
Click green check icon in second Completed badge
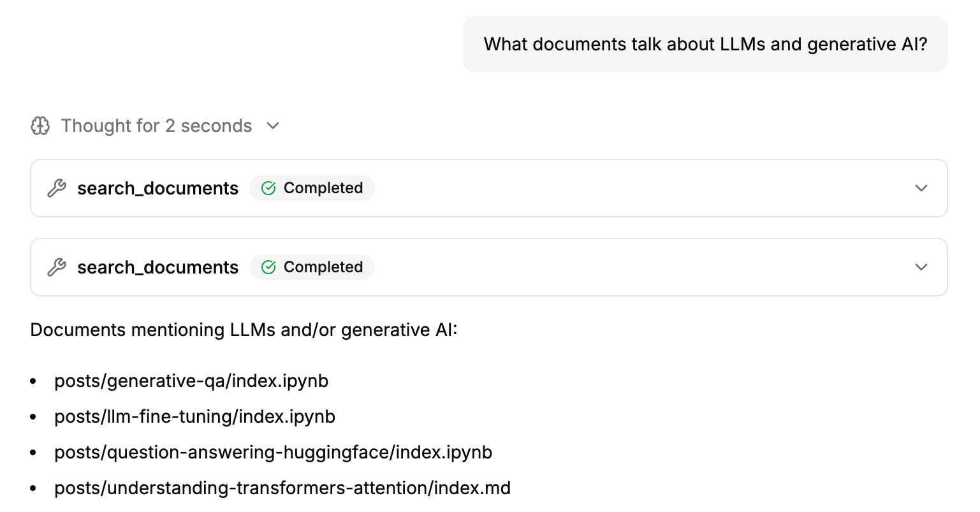click(268, 267)
